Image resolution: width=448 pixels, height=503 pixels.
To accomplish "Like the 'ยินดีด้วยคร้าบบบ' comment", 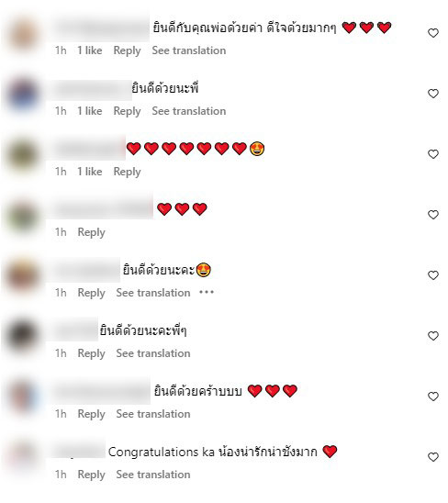I will tap(433, 397).
